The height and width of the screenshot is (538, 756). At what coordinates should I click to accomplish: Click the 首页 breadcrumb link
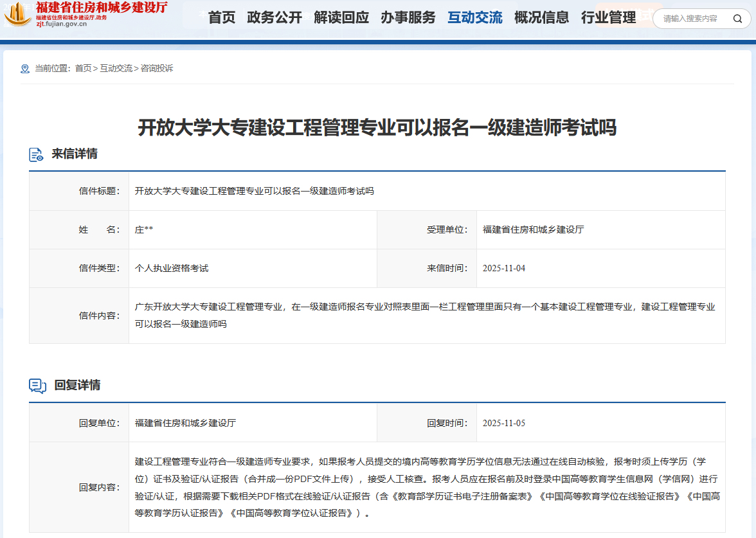point(83,68)
